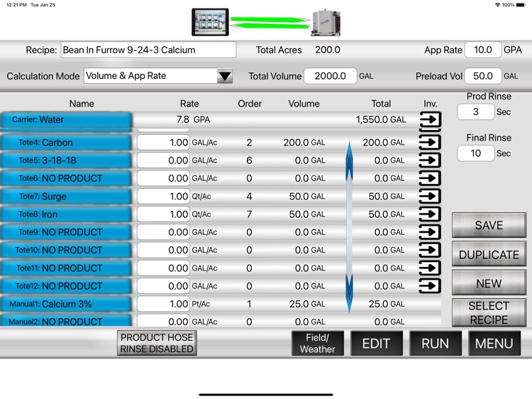Image resolution: width=532 pixels, height=399 pixels.
Task: Check the battery status icon
Action: pyautogui.click(x=521, y=5)
